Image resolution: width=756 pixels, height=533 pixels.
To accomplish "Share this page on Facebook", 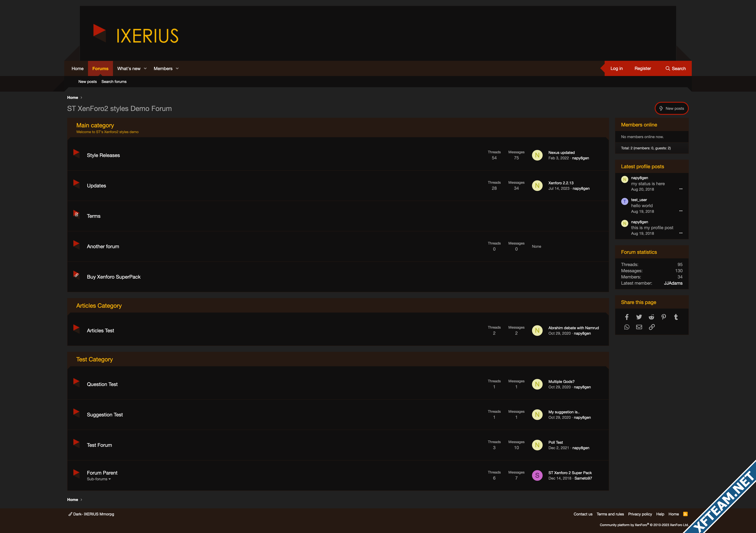I will click(x=627, y=317).
